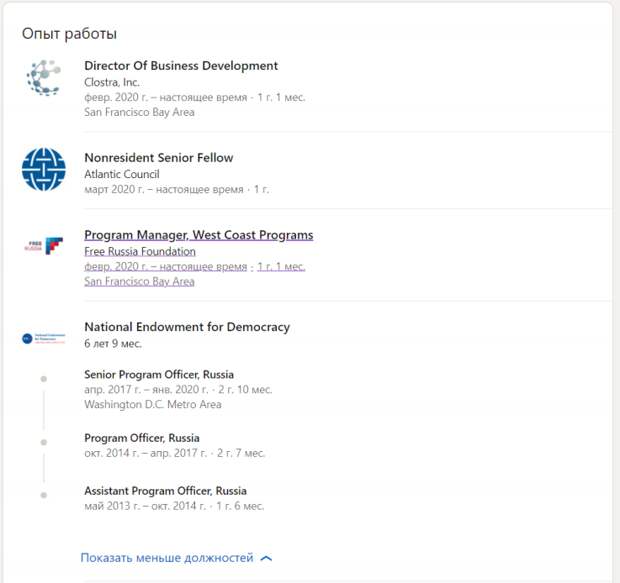Open the Program Manager, West Coast Programs link
Image resolution: width=620 pixels, height=583 pixels.
[x=199, y=235]
